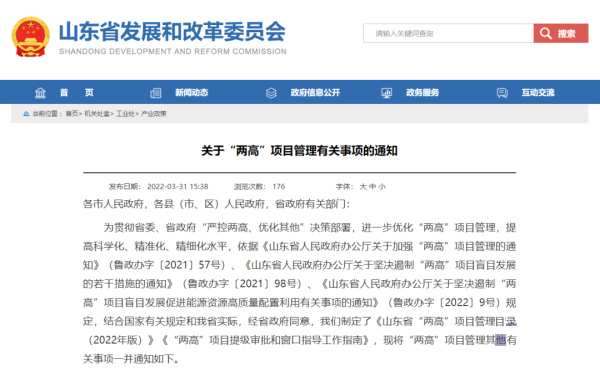This screenshot has width=600, height=370.
Task: Set font size to 大 (large)
Action: click(363, 187)
